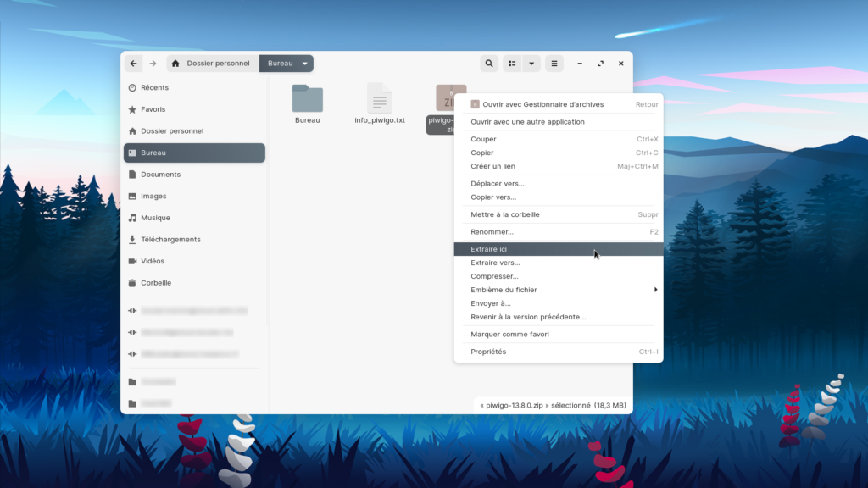
Task: Click the Récents clock icon
Action: (x=132, y=87)
